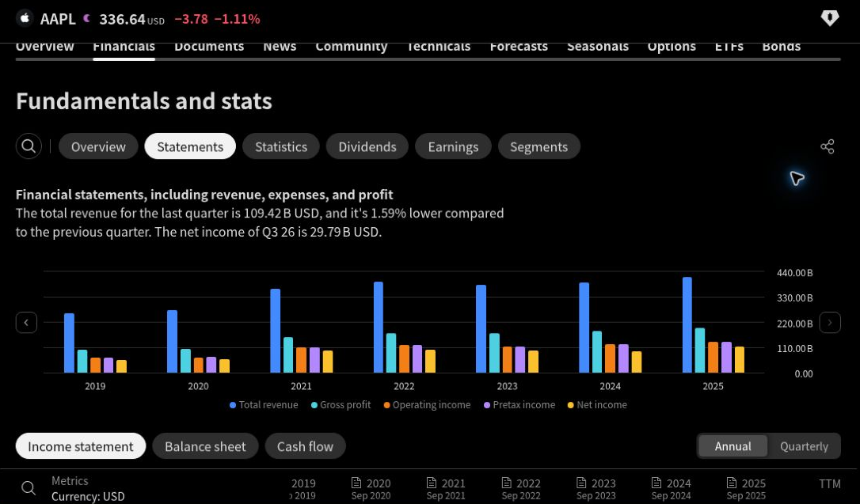Open the top Overview tab
Viewport: 860px width, 504px height.
click(45, 47)
